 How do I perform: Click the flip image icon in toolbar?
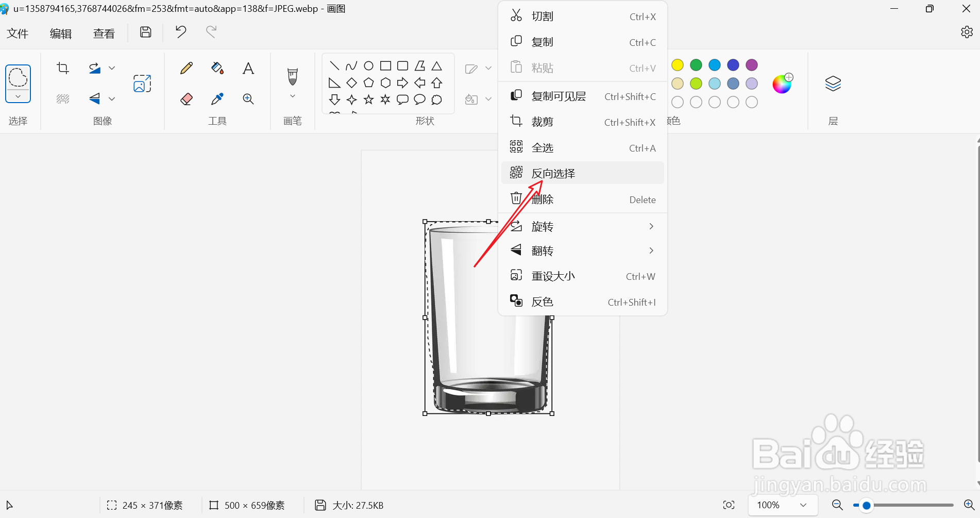[95, 98]
